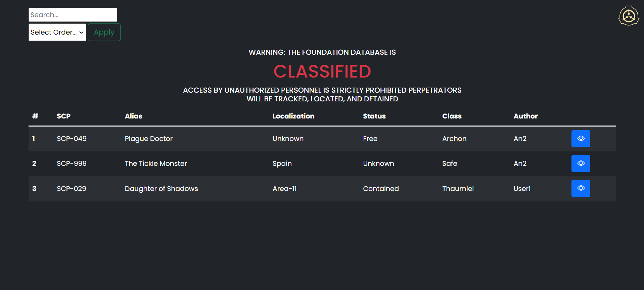Viewport: 644px width, 290px height.
Task: Click the Localization column header
Action: tap(293, 116)
